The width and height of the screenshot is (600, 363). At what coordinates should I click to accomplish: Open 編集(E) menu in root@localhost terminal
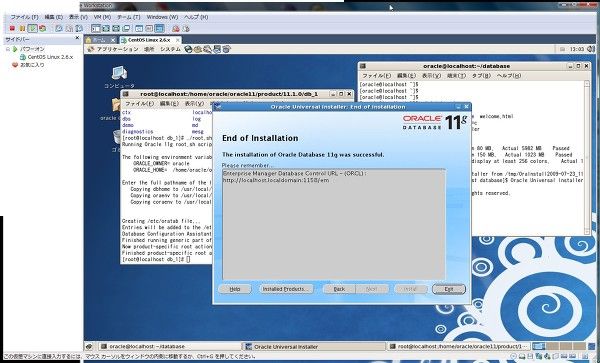(x=169, y=104)
